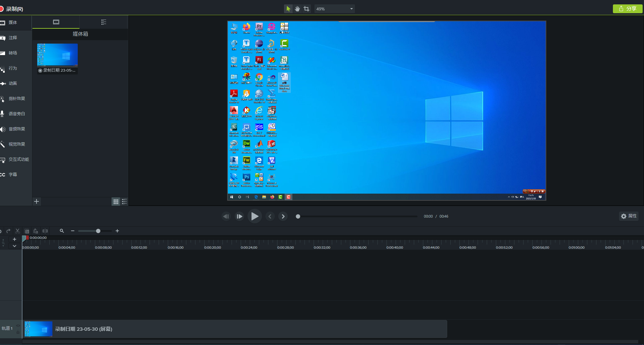This screenshot has height=345, width=644.
Task: Toggle visibility eye of 轨道 1
Action: 18,325
